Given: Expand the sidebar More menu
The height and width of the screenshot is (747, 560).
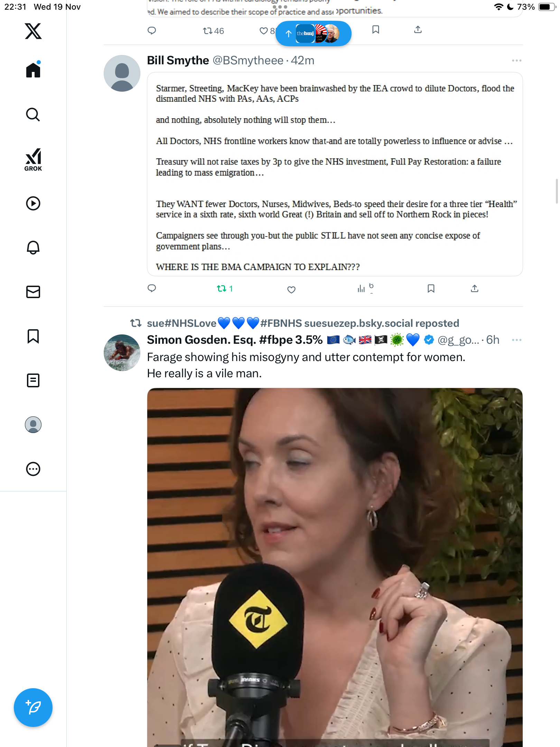Looking at the screenshot, I should (33, 469).
